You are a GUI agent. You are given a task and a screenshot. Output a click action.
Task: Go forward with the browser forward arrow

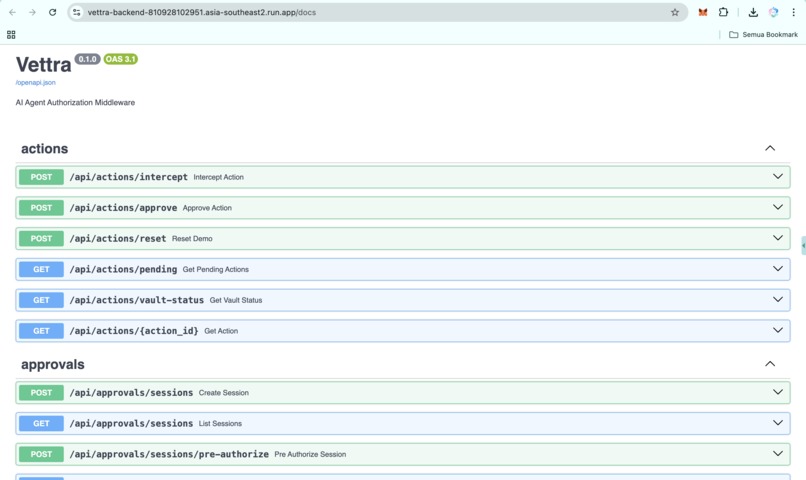pos(32,12)
